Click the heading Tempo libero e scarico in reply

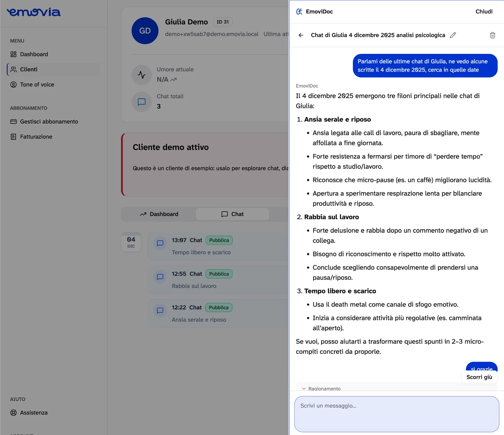click(340, 291)
